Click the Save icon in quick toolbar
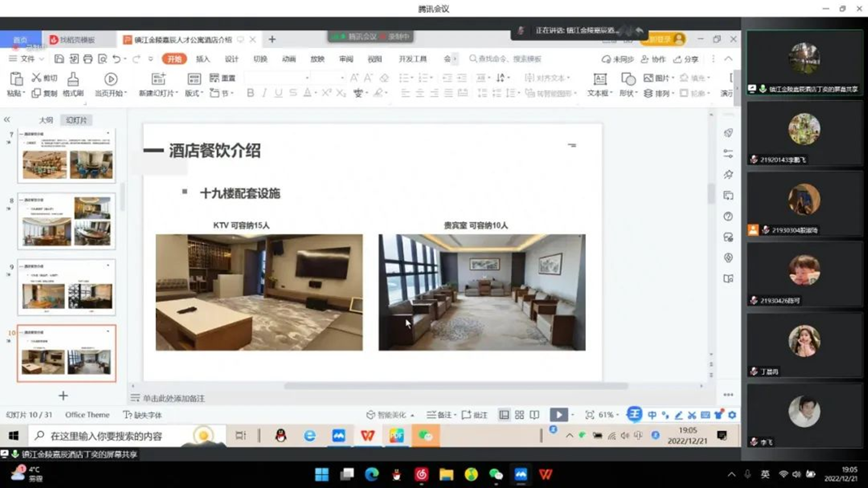Viewport: 868px width, 488px height. [x=59, y=59]
